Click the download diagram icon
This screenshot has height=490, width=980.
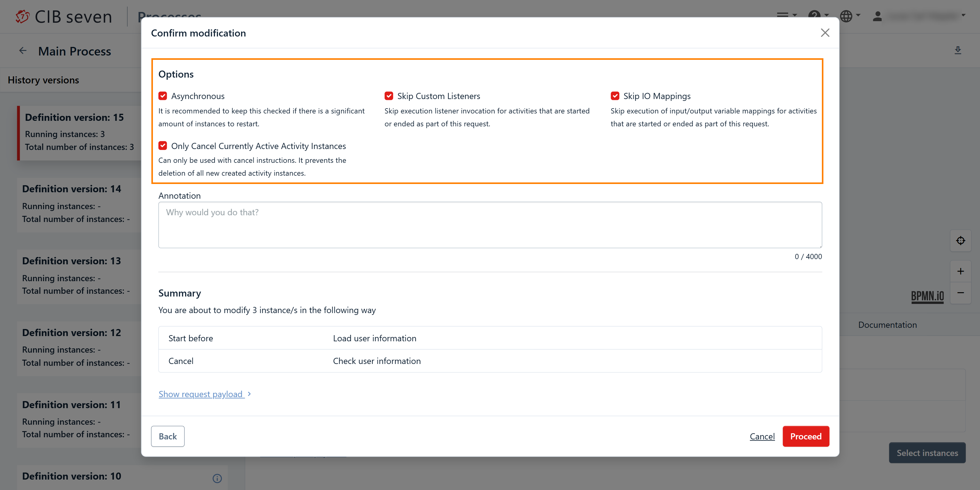click(958, 50)
